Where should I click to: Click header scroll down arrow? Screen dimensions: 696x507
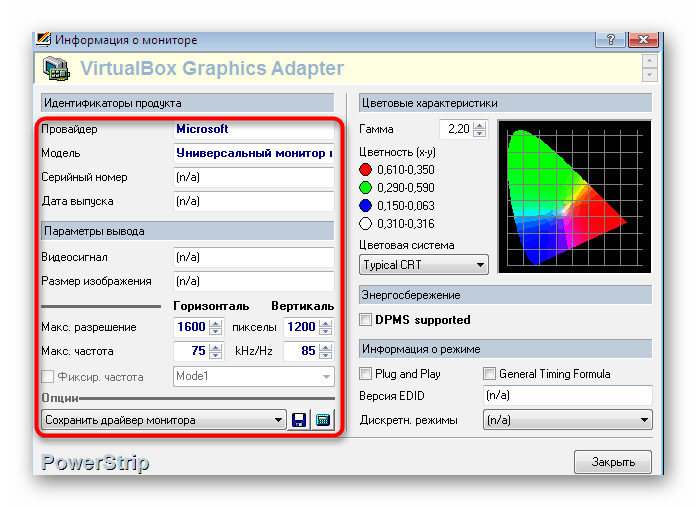649,75
